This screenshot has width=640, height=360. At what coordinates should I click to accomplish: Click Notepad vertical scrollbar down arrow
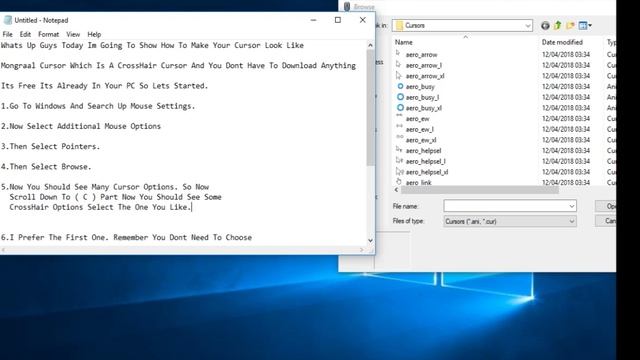(370, 240)
